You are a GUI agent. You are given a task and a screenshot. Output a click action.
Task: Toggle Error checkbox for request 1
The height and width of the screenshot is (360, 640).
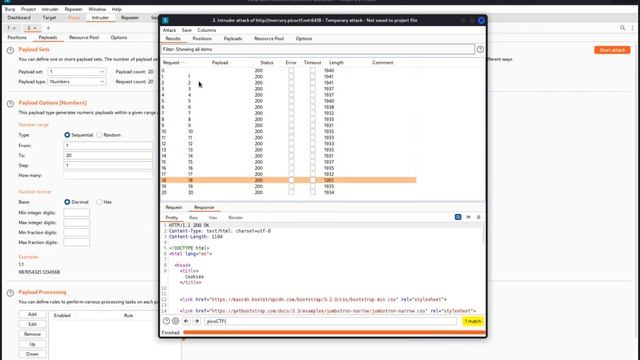tap(291, 76)
